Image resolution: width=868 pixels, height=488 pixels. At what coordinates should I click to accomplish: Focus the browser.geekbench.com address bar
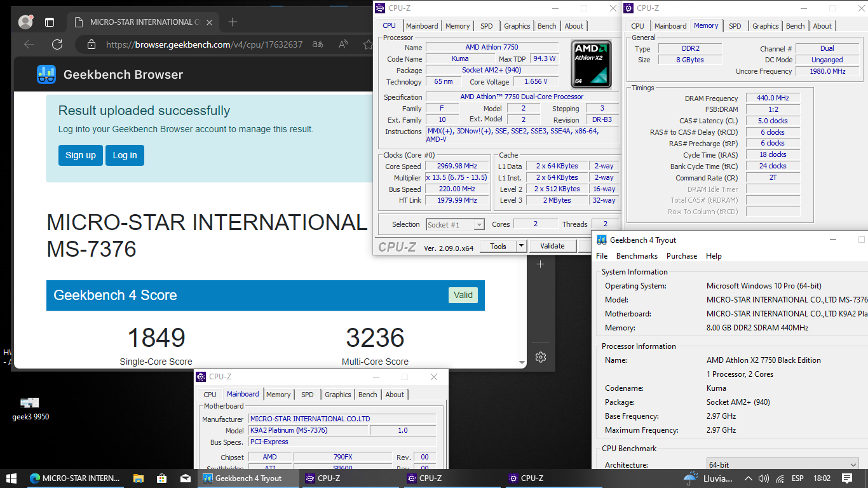point(203,44)
